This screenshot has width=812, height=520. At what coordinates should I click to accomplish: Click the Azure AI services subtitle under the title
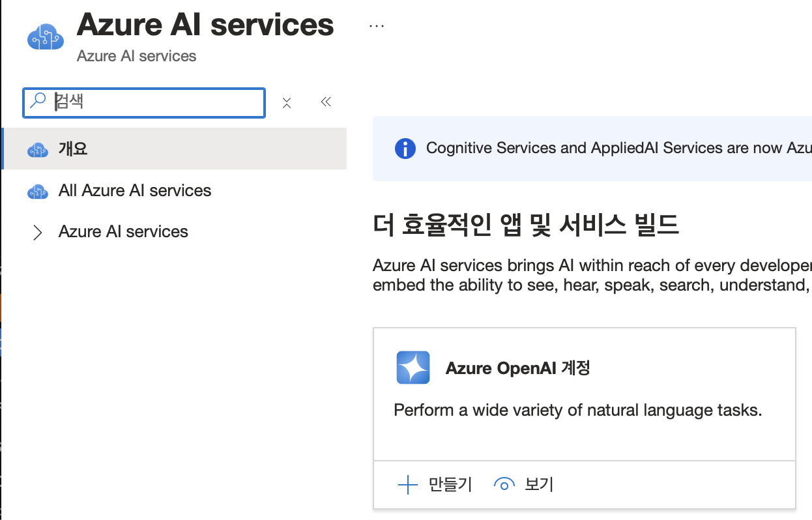click(136, 56)
